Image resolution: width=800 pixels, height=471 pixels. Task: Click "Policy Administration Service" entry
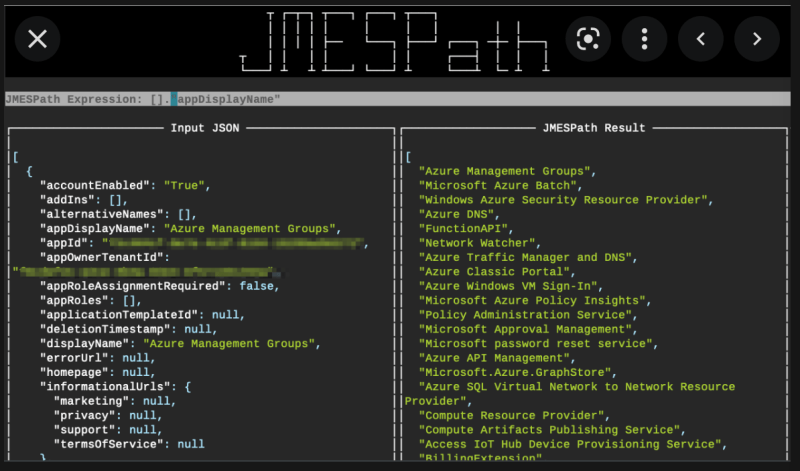[x=529, y=315]
